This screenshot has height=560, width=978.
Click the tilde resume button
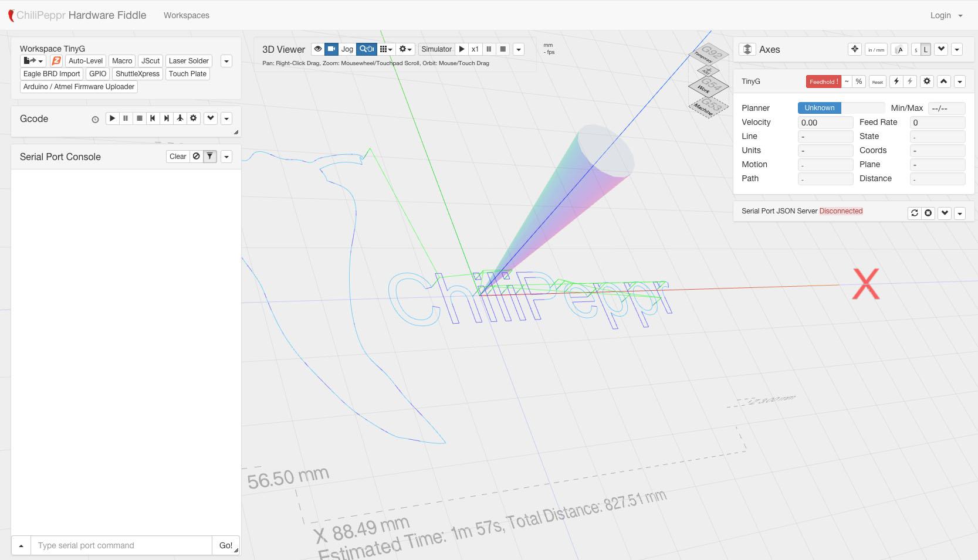click(847, 82)
